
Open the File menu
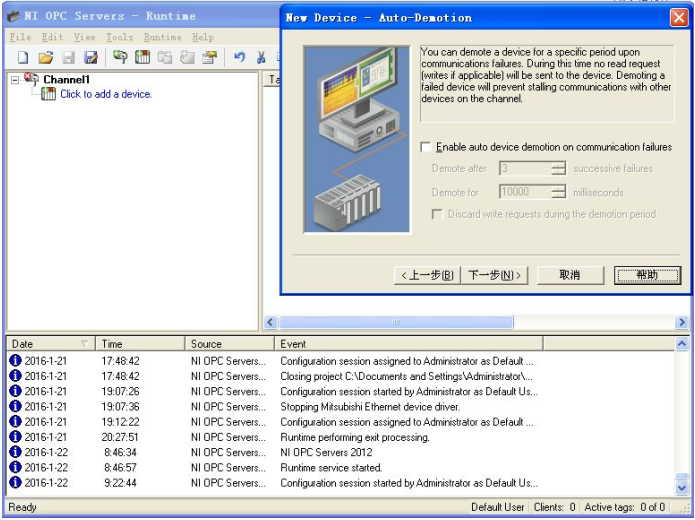tap(20, 37)
